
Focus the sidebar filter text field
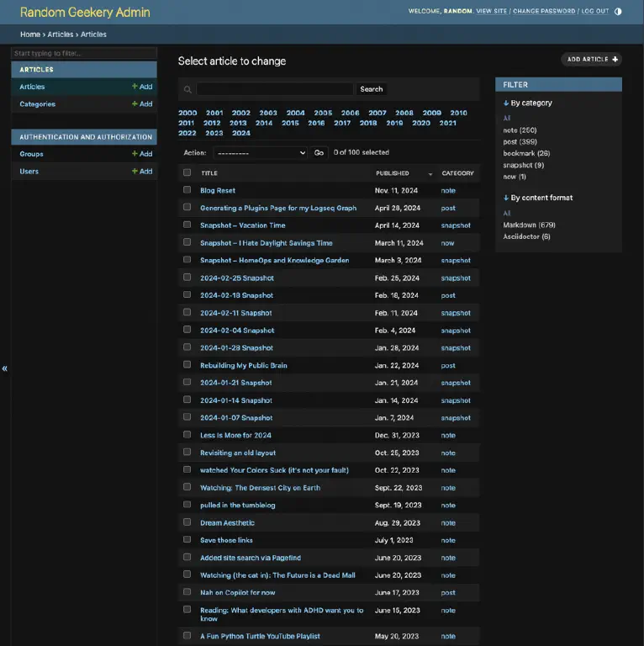pyautogui.click(x=84, y=53)
